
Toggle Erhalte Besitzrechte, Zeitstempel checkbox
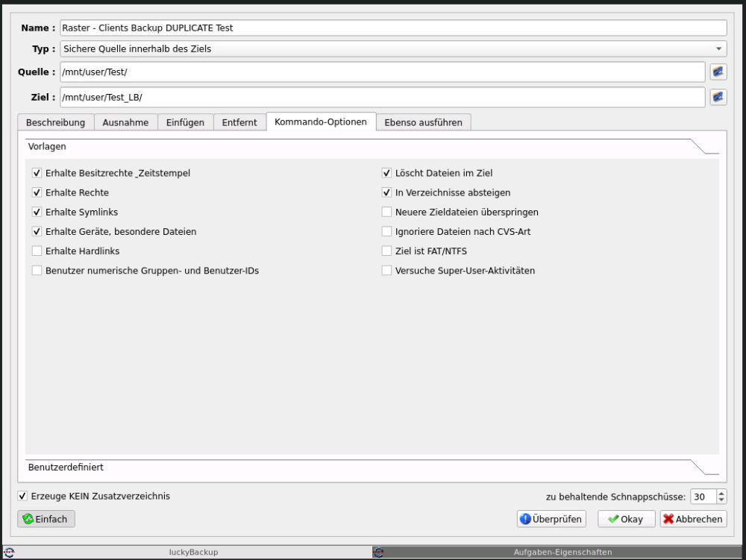(37, 173)
